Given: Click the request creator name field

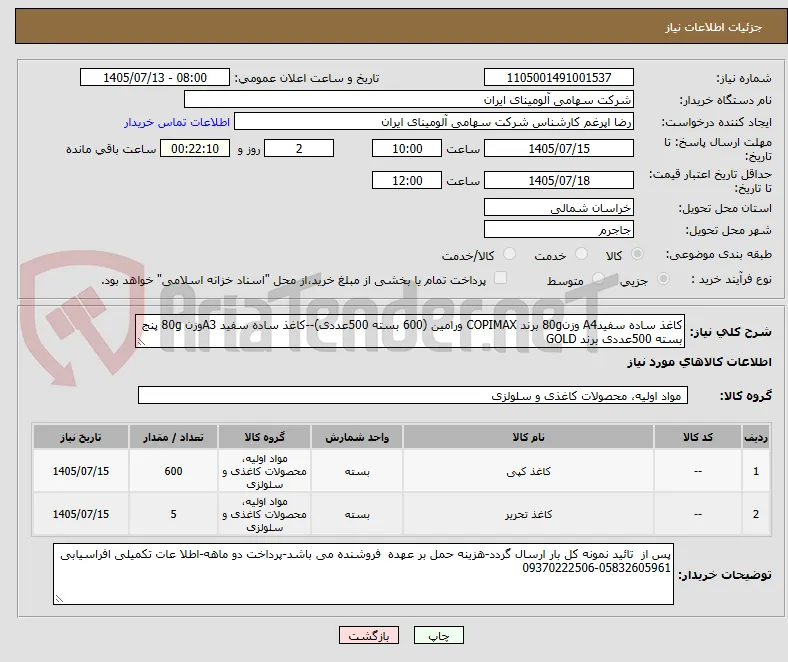Looking at the screenshot, I should (434, 122).
